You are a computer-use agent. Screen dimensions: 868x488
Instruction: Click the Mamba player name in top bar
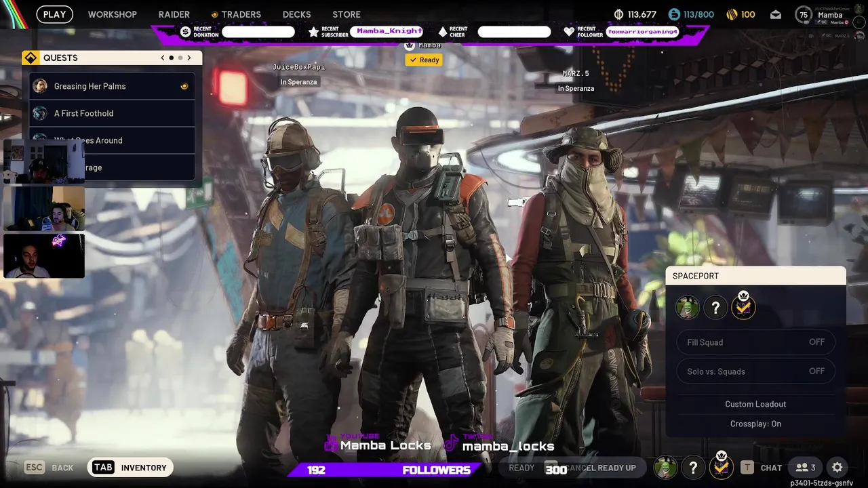[830, 15]
